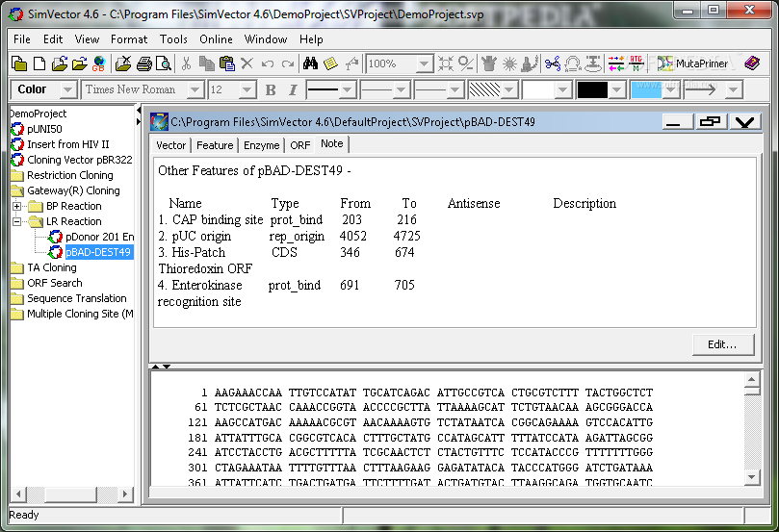Image resolution: width=779 pixels, height=532 pixels.
Task: Open the Edit menu
Action: point(53,39)
